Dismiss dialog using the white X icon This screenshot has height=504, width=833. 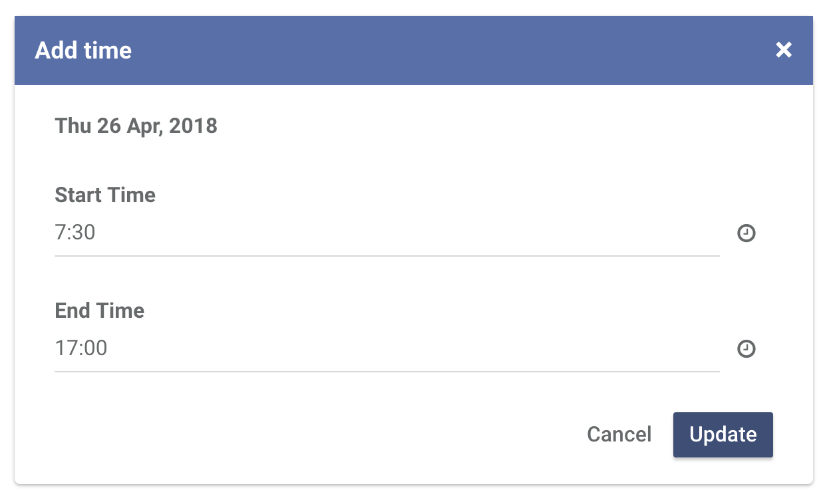click(x=784, y=50)
